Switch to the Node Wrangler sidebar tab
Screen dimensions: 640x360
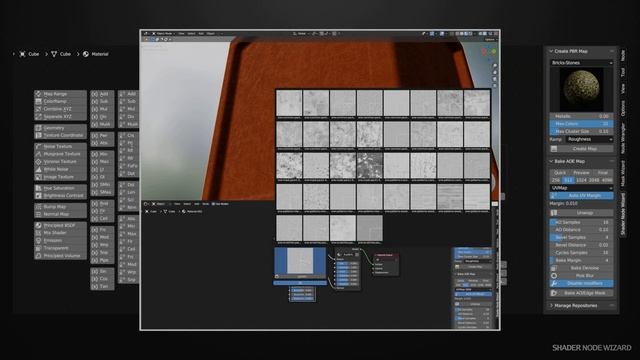click(623, 138)
